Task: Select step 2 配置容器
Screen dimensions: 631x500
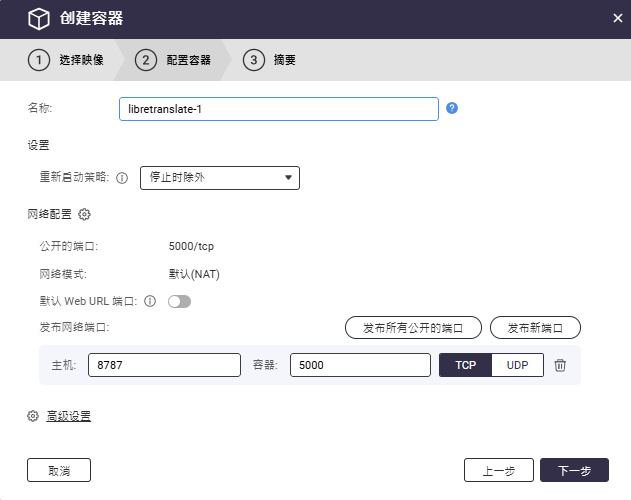Action: tap(174, 60)
